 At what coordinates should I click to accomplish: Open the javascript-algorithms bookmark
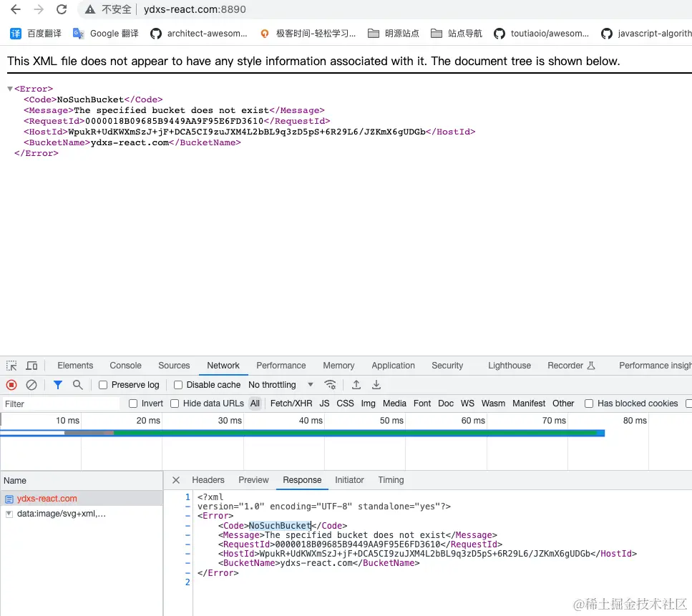tap(646, 34)
